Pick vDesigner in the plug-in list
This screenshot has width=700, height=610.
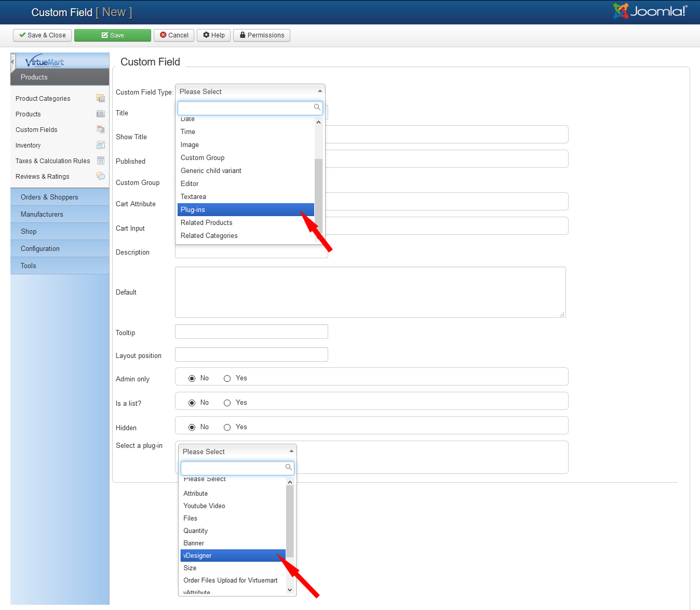tap(233, 555)
